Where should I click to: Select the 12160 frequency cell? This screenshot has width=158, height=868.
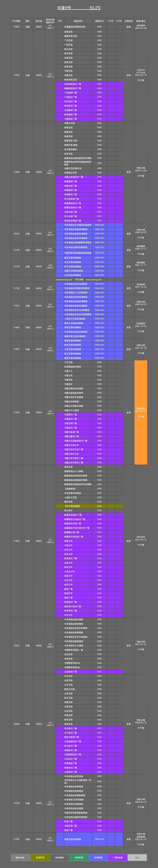coord(16,266)
